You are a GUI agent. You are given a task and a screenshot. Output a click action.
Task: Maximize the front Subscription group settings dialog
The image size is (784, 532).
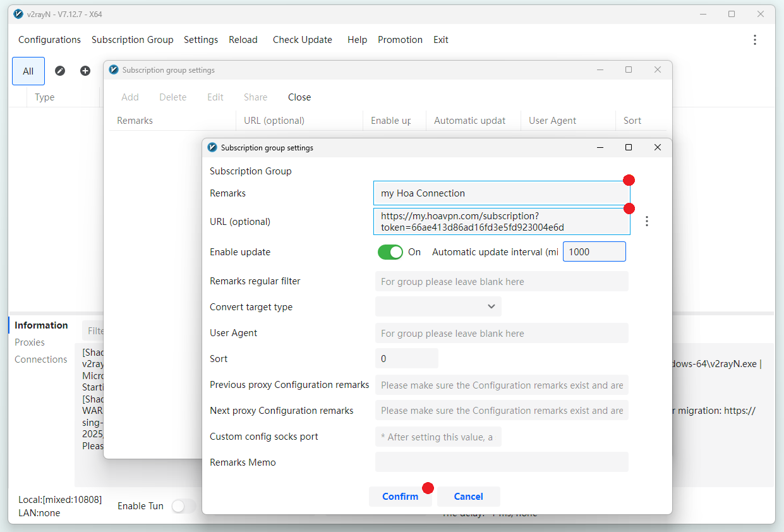pyautogui.click(x=628, y=147)
